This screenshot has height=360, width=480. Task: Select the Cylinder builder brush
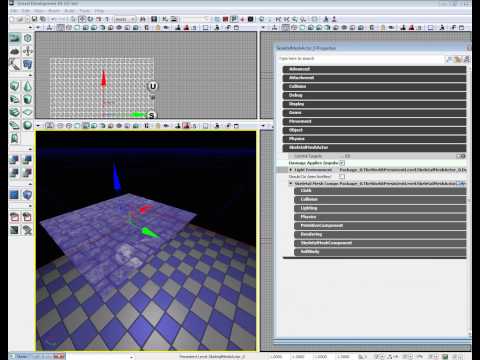[x=28, y=99]
